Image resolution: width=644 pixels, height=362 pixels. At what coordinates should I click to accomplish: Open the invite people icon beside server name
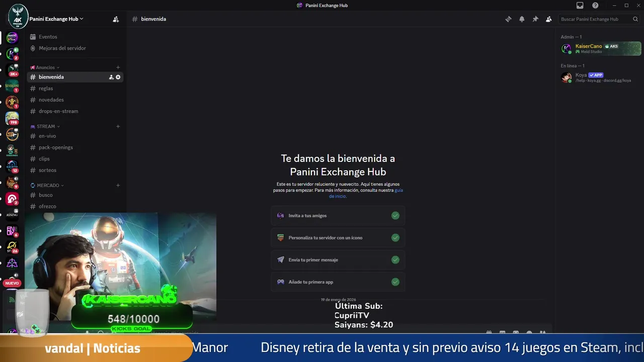[116, 19]
